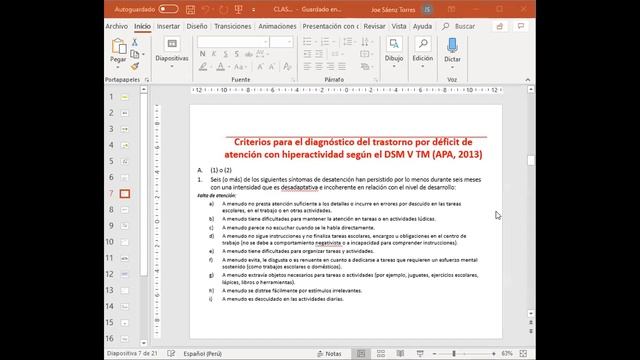
Task: Start presentation from beginning icon
Action: (x=239, y=9)
